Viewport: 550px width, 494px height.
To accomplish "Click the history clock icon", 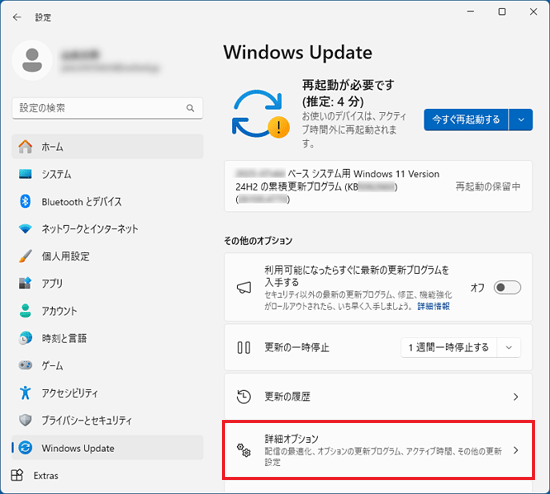I will pos(244,397).
